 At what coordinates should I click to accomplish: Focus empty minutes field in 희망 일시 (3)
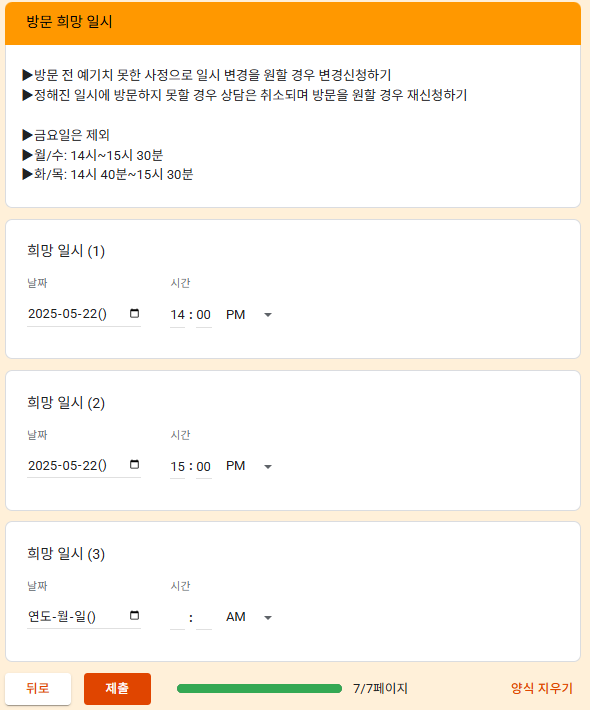coord(204,618)
